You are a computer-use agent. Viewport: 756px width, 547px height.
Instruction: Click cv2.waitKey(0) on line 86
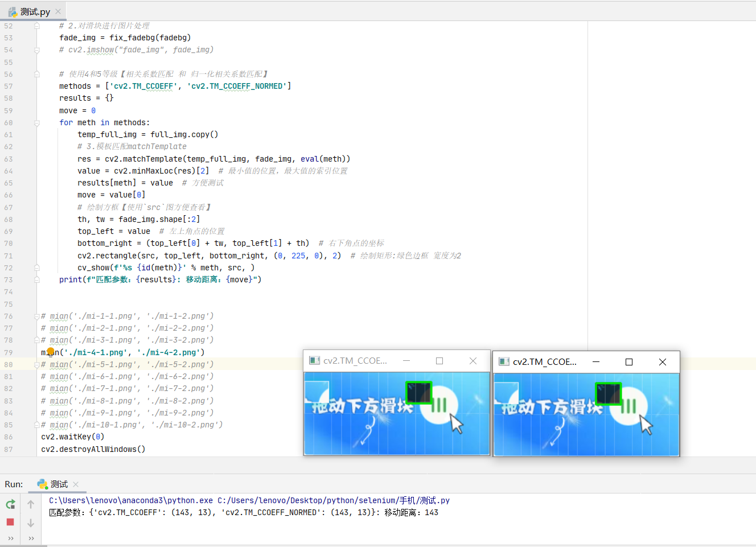73,437
